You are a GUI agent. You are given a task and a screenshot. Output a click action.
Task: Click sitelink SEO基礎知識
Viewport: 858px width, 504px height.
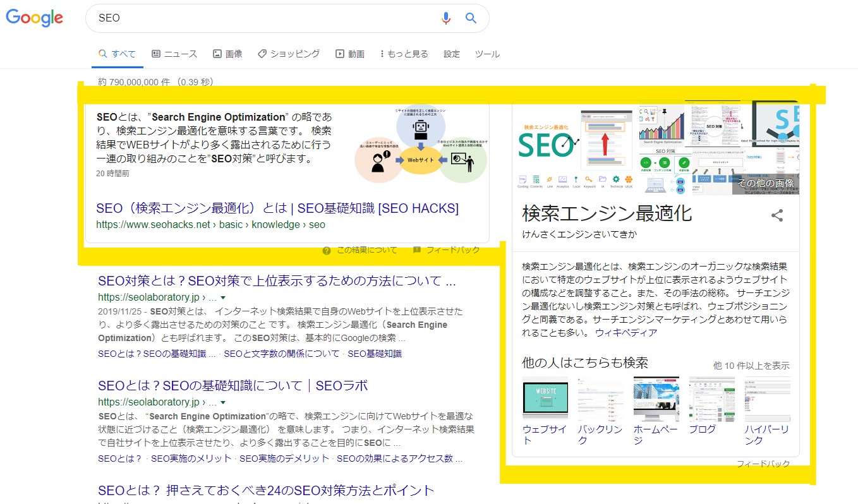click(x=375, y=354)
